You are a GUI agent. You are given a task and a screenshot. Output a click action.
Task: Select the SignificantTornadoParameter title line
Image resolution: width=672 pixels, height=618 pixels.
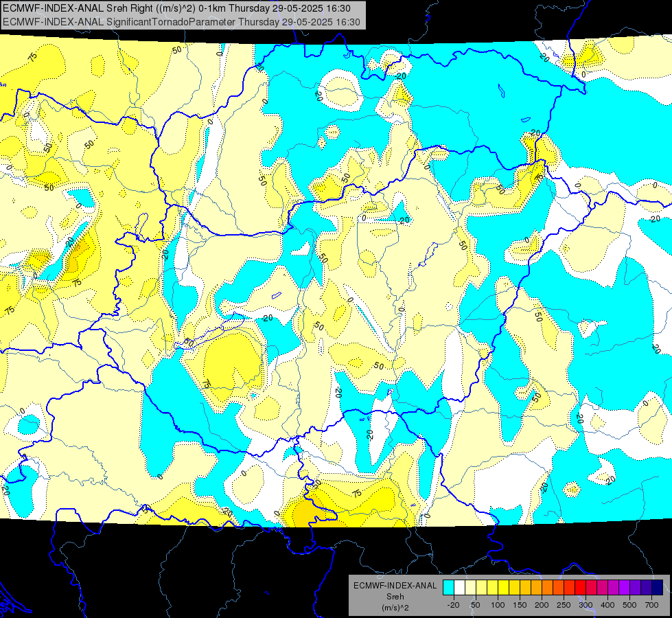pyautogui.click(x=181, y=22)
